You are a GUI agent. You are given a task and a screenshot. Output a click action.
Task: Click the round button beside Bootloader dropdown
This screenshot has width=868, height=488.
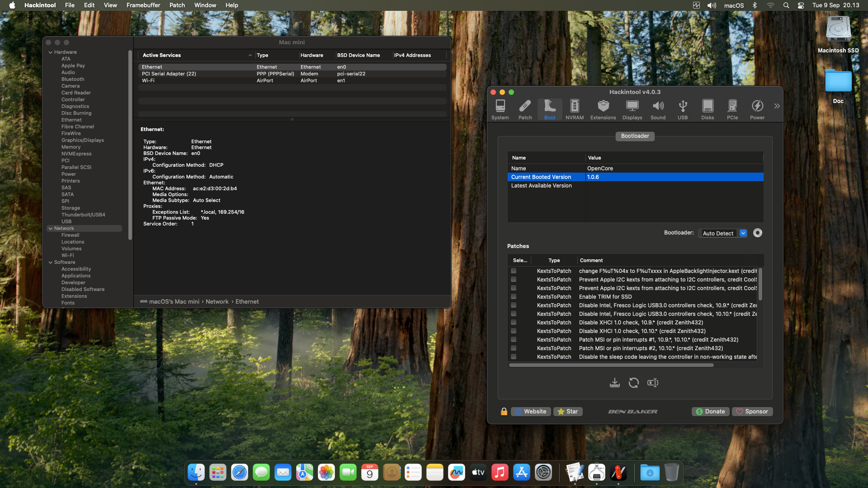point(758,233)
